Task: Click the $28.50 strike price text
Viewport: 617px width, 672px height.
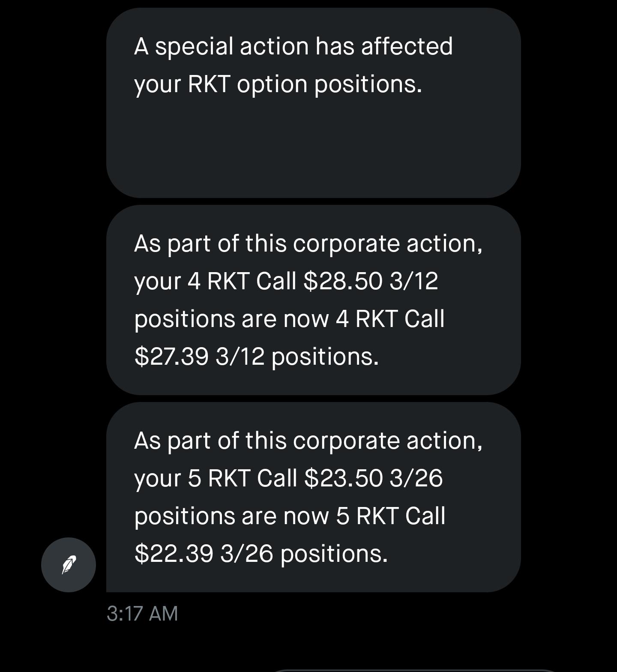Action: [343, 282]
